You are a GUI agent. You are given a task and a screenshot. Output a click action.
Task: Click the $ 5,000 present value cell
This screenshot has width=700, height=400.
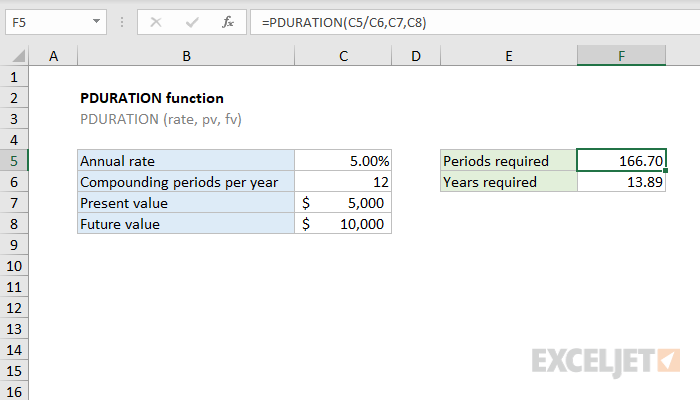(343, 203)
